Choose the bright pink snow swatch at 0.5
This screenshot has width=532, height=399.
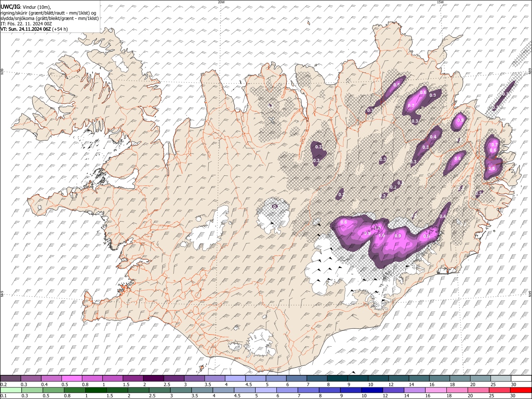[x=71, y=378]
